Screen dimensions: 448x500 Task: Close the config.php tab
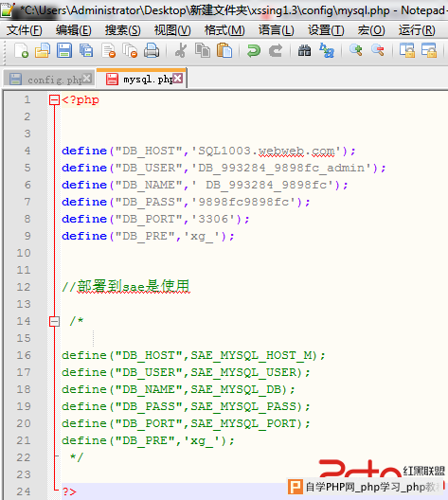pyautogui.click(x=87, y=78)
